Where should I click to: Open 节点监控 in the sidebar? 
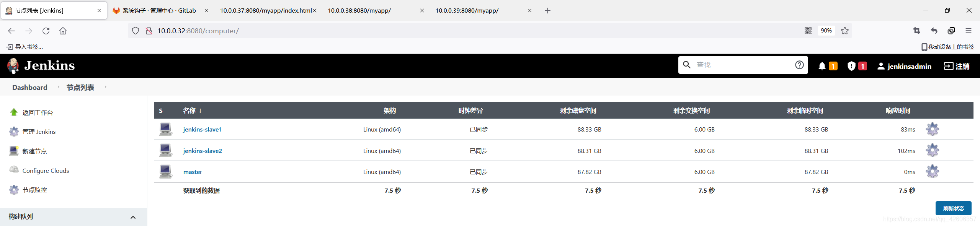[34, 190]
